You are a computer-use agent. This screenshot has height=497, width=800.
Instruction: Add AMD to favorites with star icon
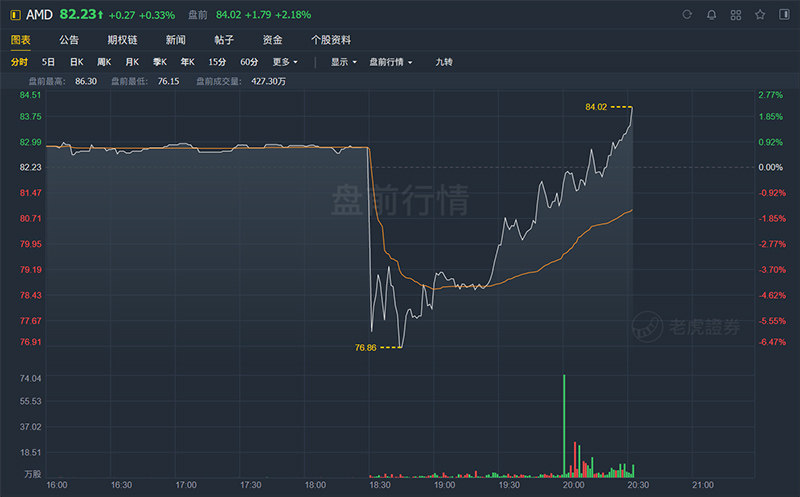pyautogui.click(x=760, y=14)
